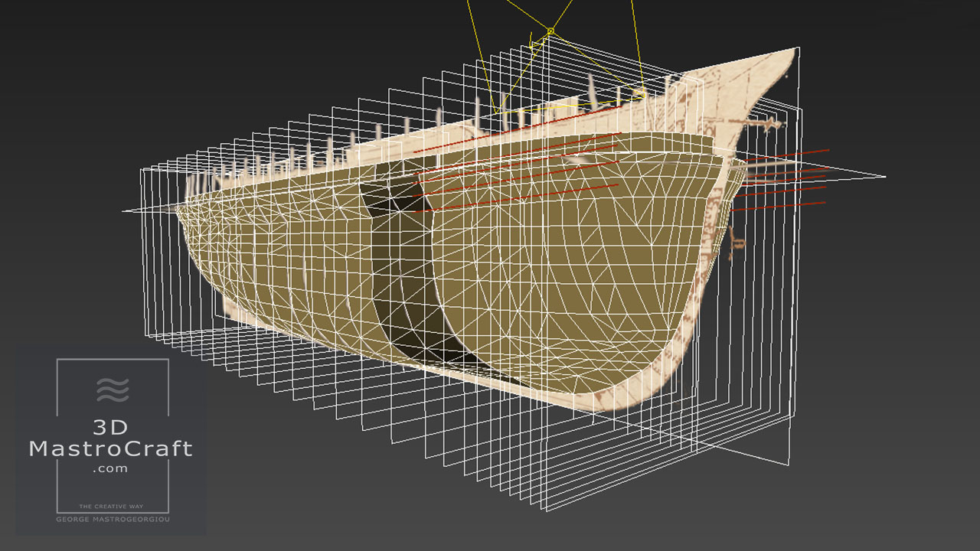Select the left tip of the horizontal waterline plane
The height and width of the screenshot is (551, 980).
[125, 210]
